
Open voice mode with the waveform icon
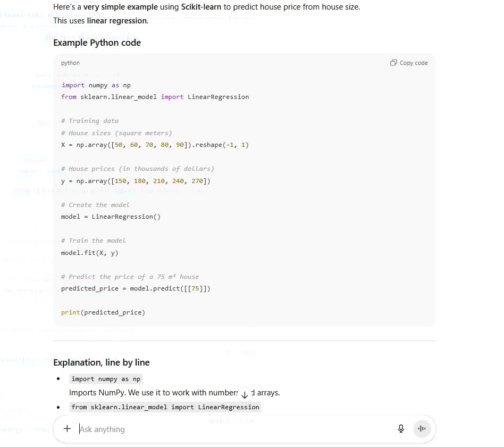422,428
